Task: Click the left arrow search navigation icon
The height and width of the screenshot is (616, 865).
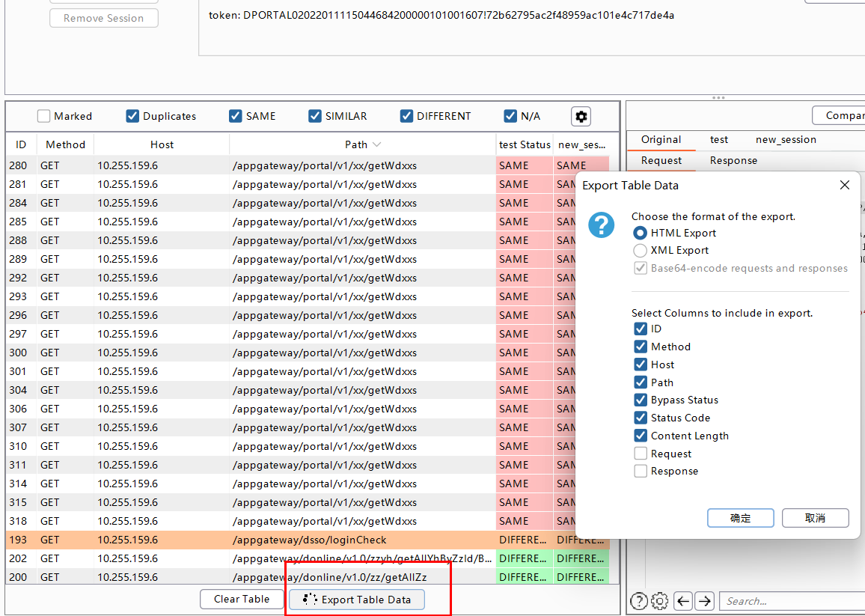Action: 682,601
